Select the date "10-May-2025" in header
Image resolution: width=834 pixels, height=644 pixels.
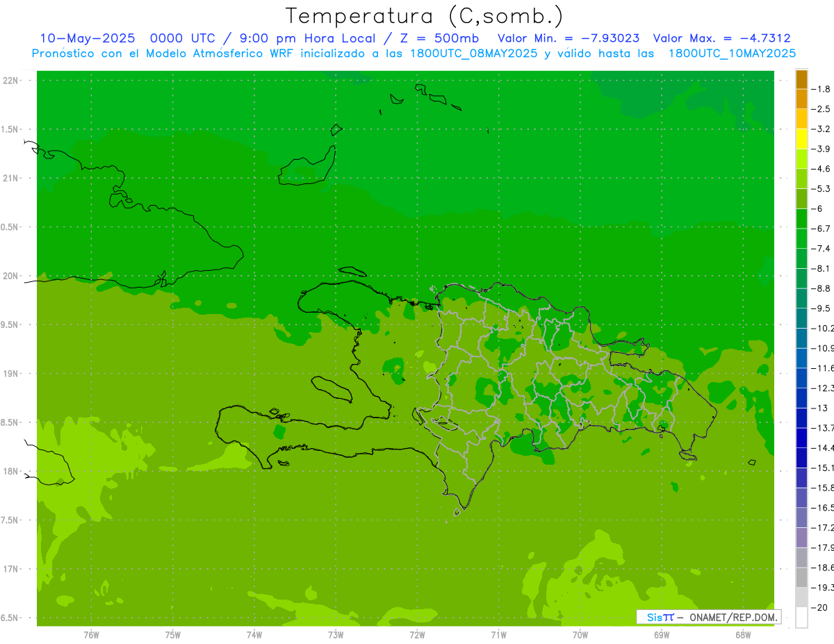pyautogui.click(x=87, y=38)
